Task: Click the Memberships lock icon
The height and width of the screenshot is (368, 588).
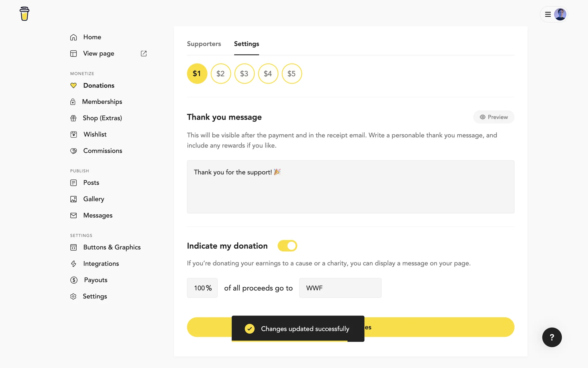Action: (73, 102)
